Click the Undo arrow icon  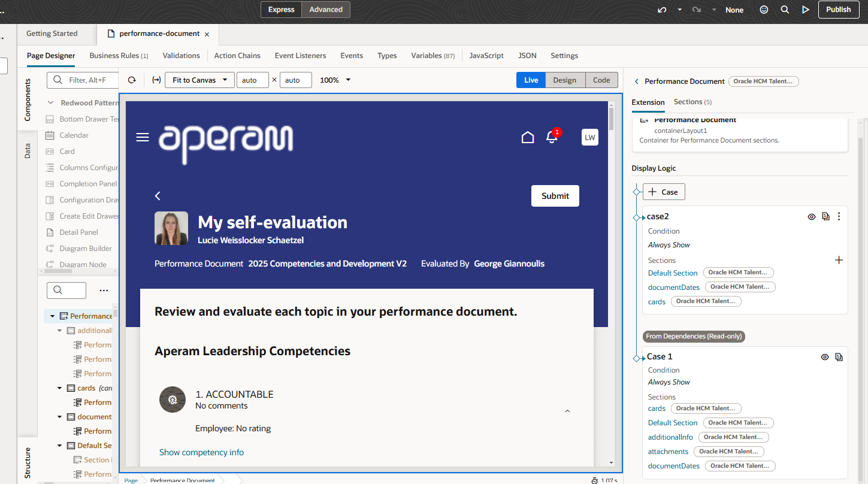click(662, 10)
